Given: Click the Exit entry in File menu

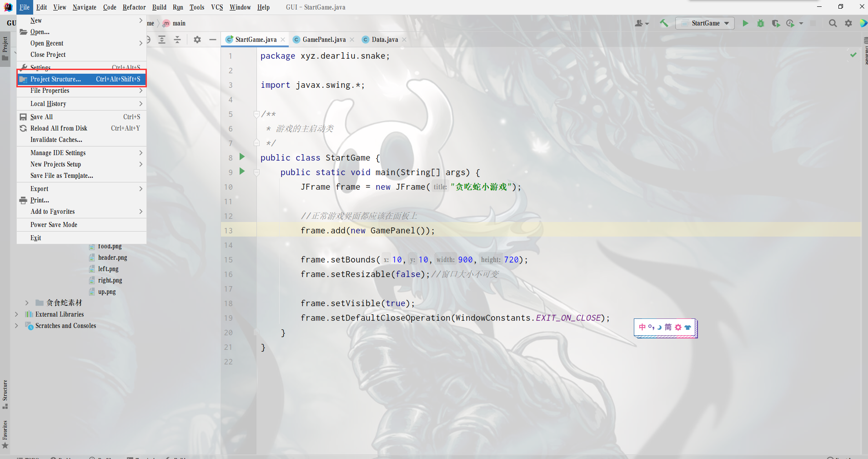Looking at the screenshot, I should (x=82, y=238).
